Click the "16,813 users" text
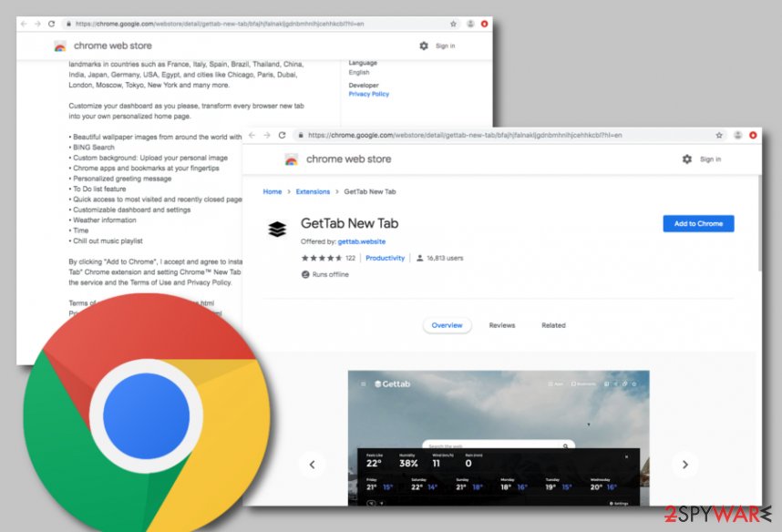This screenshot has width=782, height=532. (445, 258)
